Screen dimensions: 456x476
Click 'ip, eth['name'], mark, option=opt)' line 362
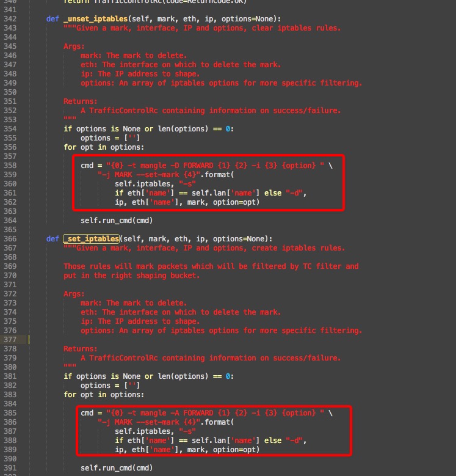[187, 202]
